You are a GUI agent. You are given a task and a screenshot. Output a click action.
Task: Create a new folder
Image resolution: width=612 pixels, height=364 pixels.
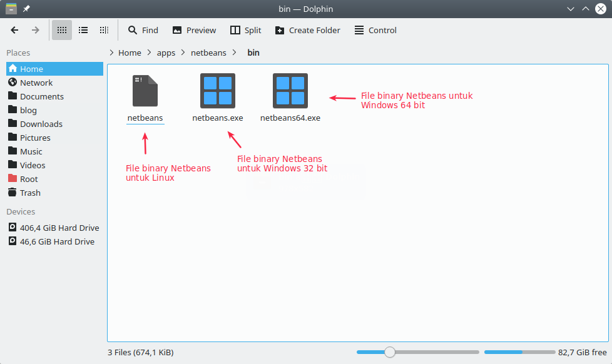coord(307,30)
